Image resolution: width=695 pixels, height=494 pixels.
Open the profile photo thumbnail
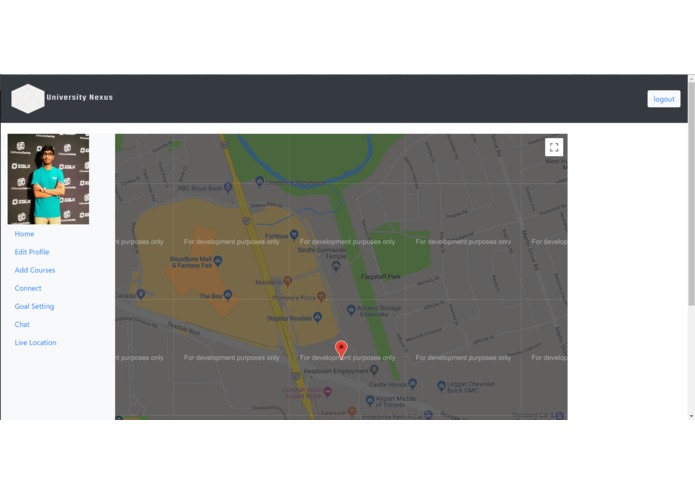[x=48, y=179]
